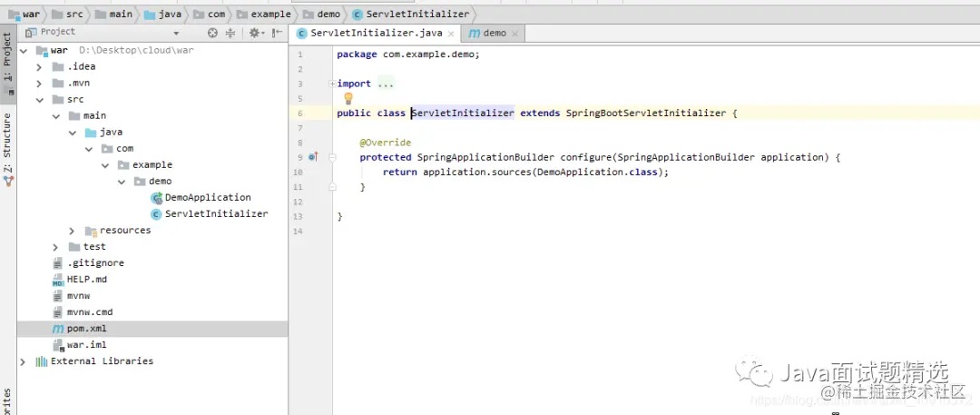Select ServletInitializer class in tree
The width and height of the screenshot is (980, 415).
click(x=210, y=213)
